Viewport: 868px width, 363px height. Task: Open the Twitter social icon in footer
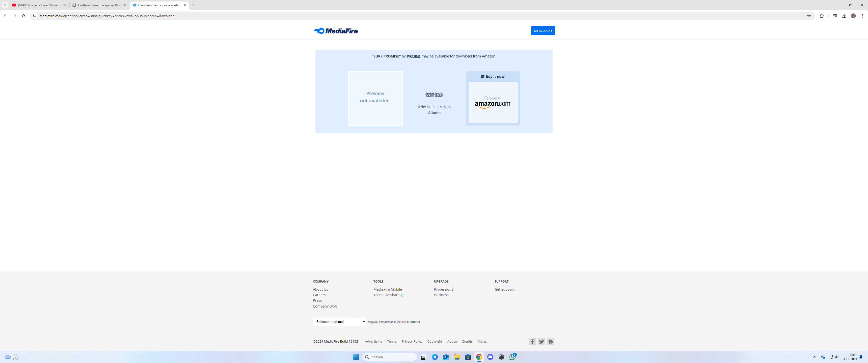click(x=541, y=342)
